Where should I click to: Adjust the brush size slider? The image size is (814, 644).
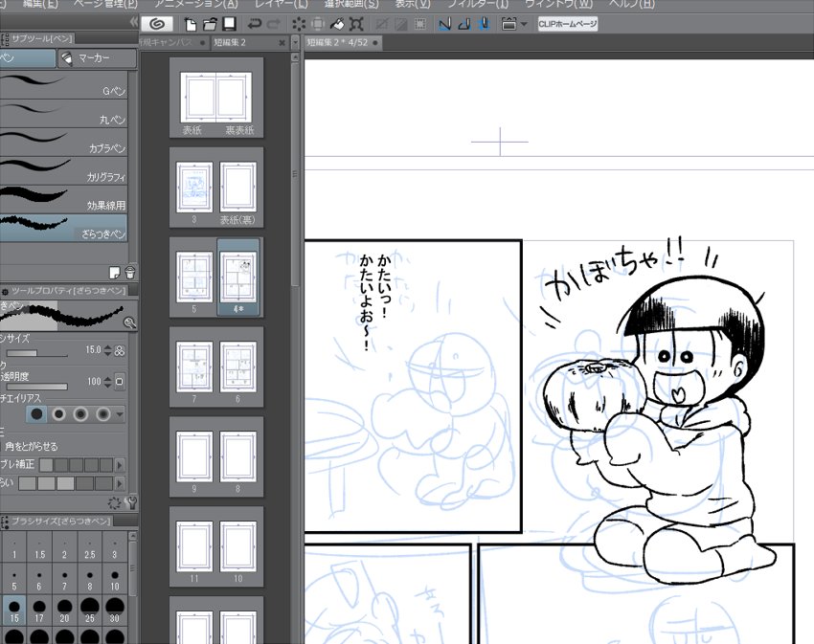[x=36, y=353]
